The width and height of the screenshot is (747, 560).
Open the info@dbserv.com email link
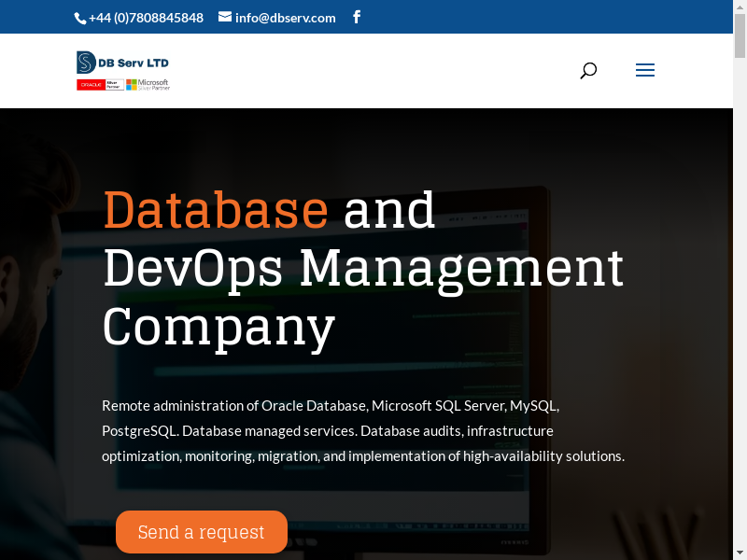[x=285, y=18]
